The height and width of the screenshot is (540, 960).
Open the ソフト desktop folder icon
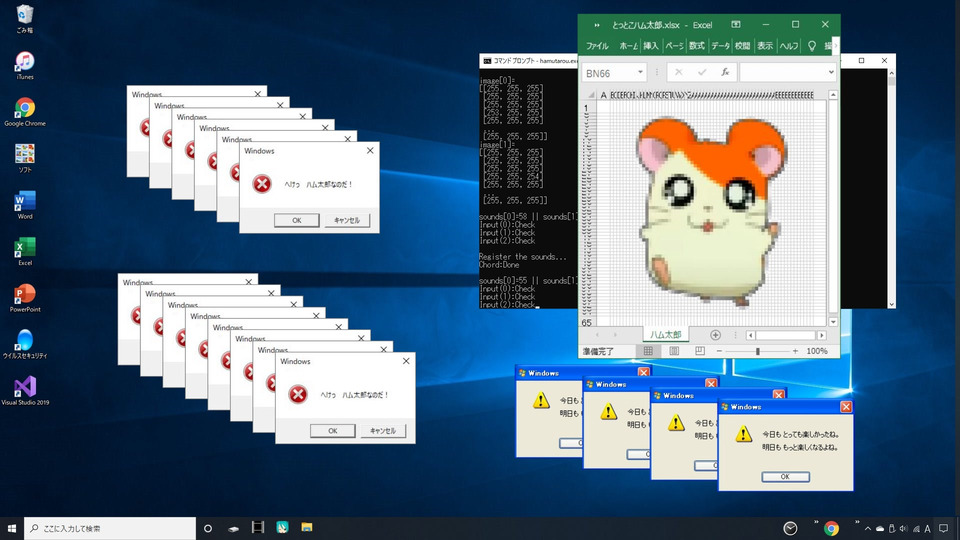click(24, 158)
